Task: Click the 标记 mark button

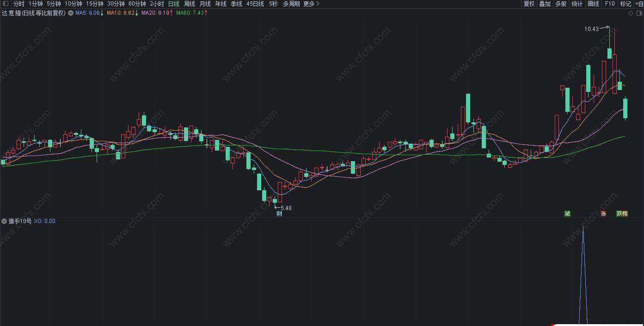Action: tap(626, 4)
